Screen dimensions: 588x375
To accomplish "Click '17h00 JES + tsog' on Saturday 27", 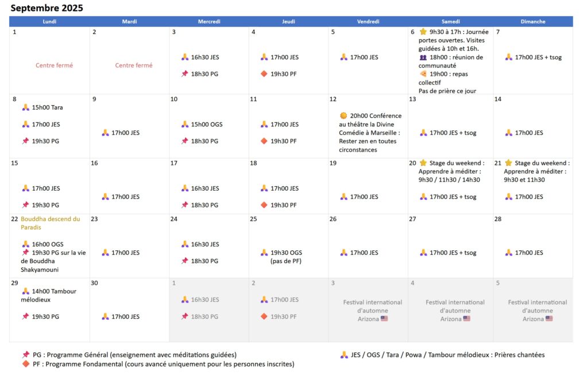I will coord(453,252).
